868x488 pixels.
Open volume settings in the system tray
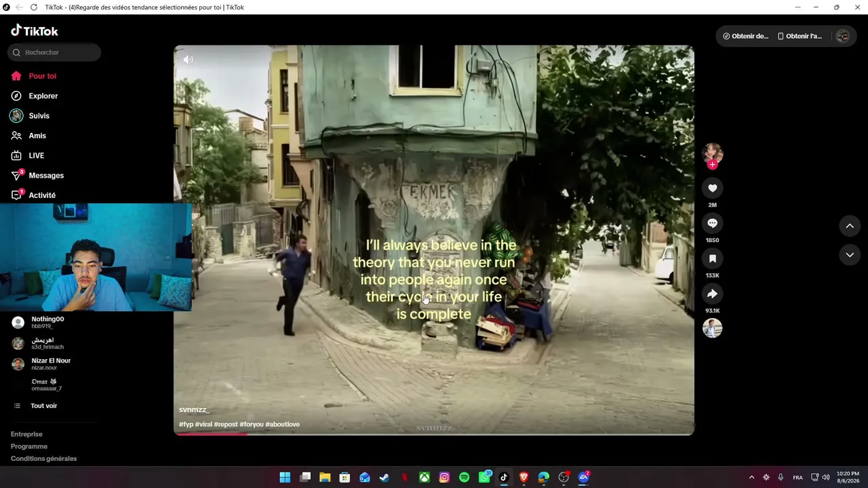[826, 477]
